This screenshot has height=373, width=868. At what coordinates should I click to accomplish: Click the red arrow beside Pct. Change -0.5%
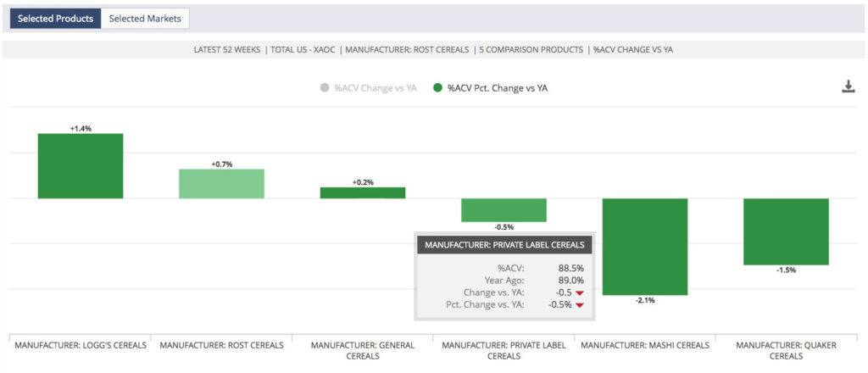pos(580,305)
